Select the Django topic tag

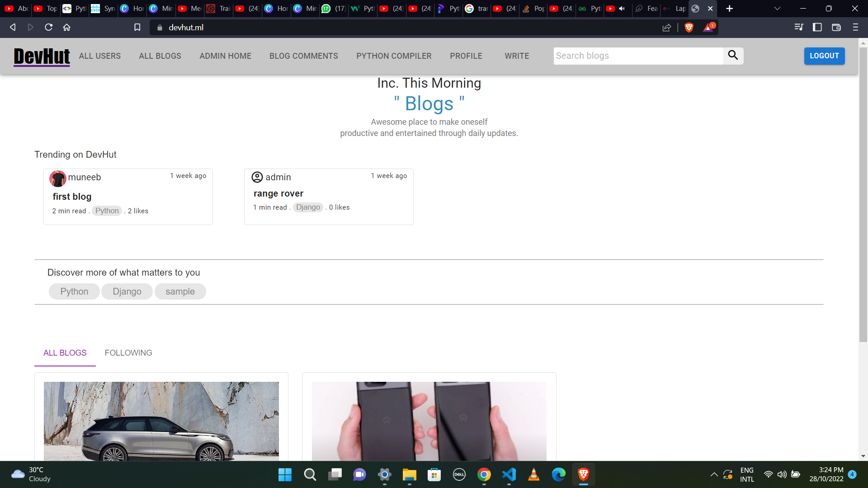[x=127, y=291]
